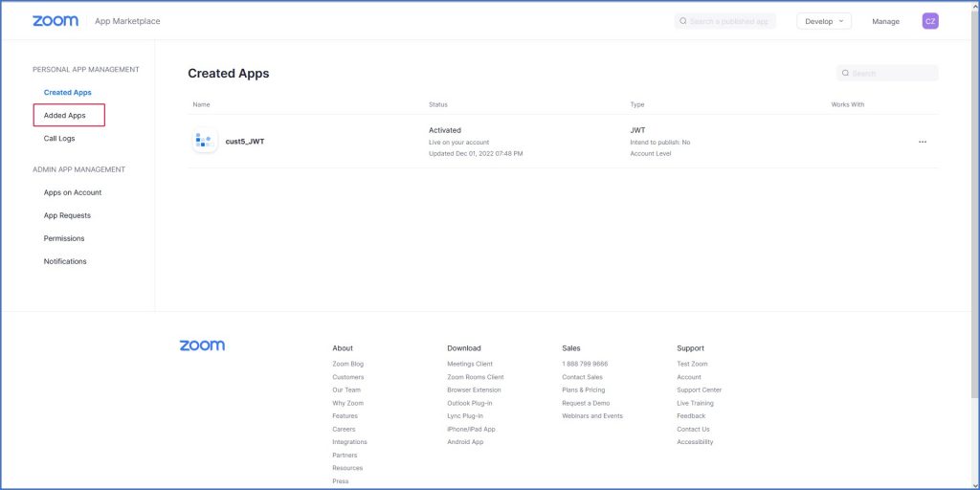Open the cust5_JWT app name
This screenshot has height=490, width=980.
[244, 142]
